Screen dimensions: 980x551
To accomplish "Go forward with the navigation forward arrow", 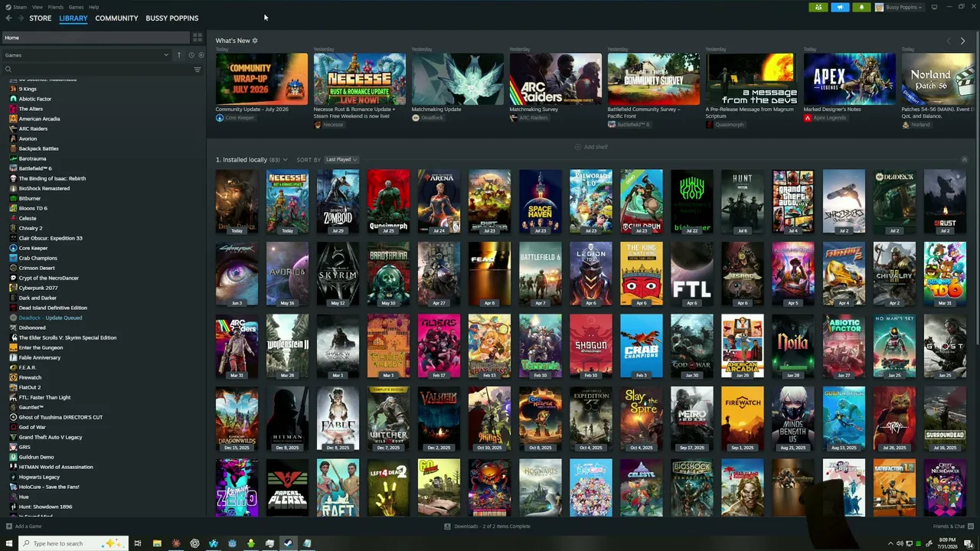I will pyautogui.click(x=20, y=18).
